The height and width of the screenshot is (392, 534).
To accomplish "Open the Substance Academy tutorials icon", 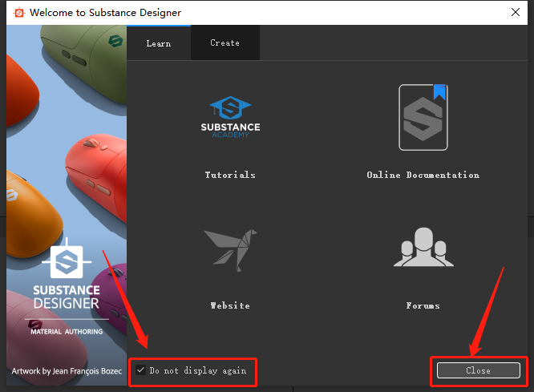I will click(x=230, y=117).
